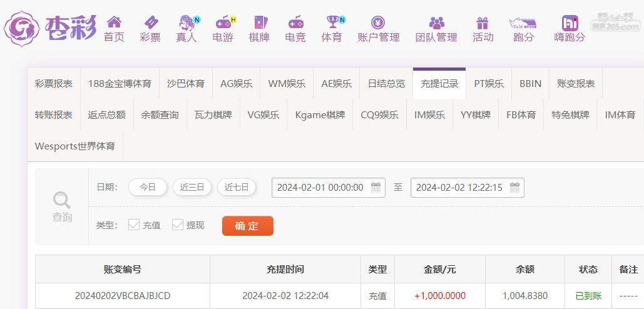Open the 体育 trophy icon

pos(334,22)
